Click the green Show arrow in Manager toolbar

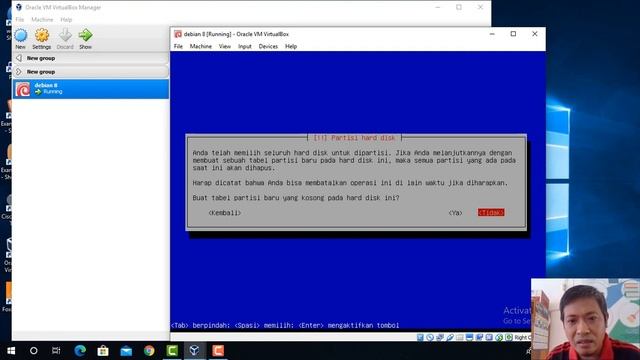coord(85,36)
